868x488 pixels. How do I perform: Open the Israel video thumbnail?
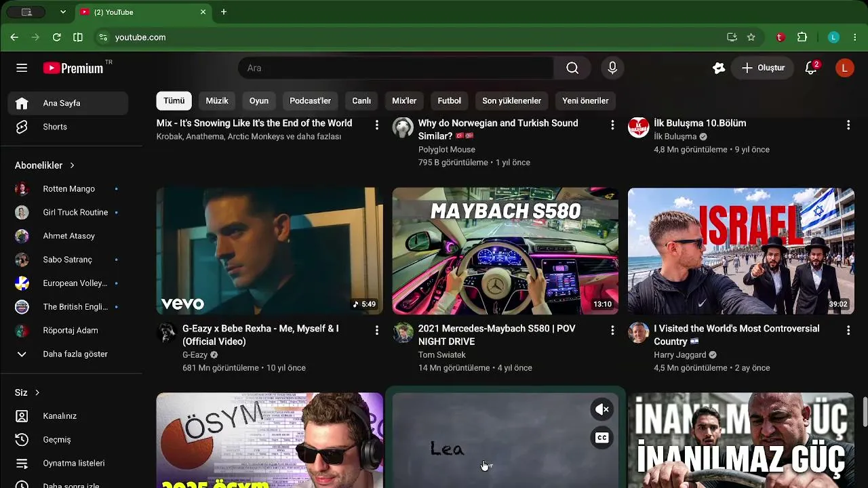(x=741, y=251)
